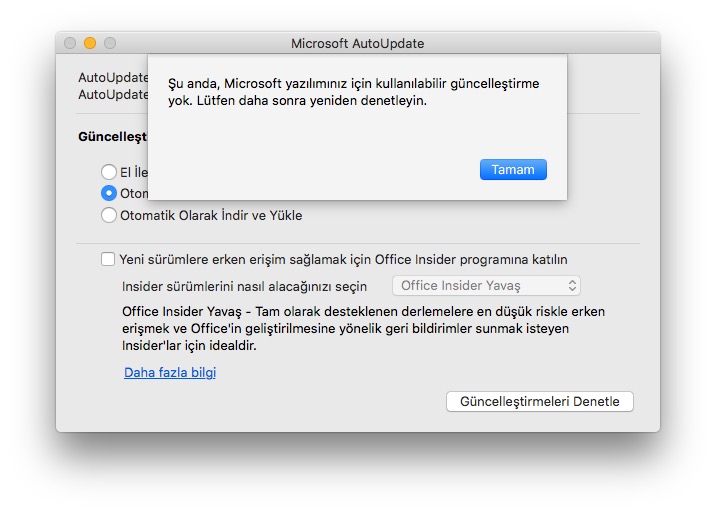Click the Tamam button in the dialog
This screenshot has height=512, width=716.
tap(513, 169)
